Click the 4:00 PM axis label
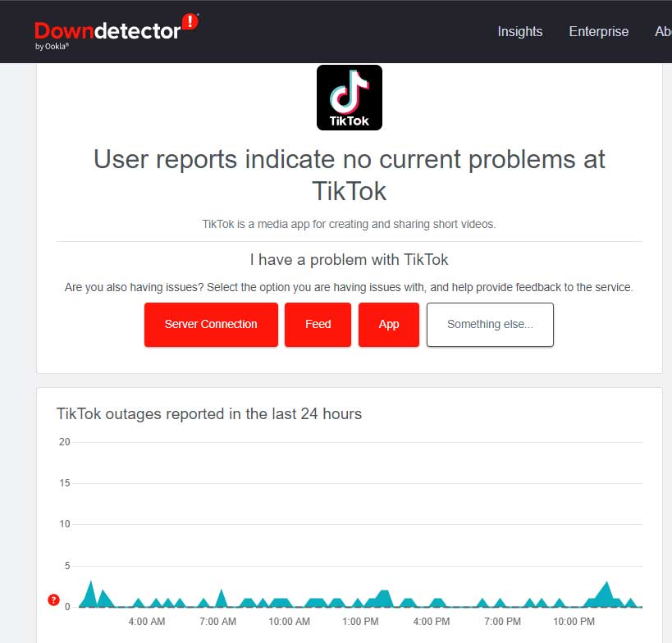This screenshot has width=672, height=643. (432, 622)
